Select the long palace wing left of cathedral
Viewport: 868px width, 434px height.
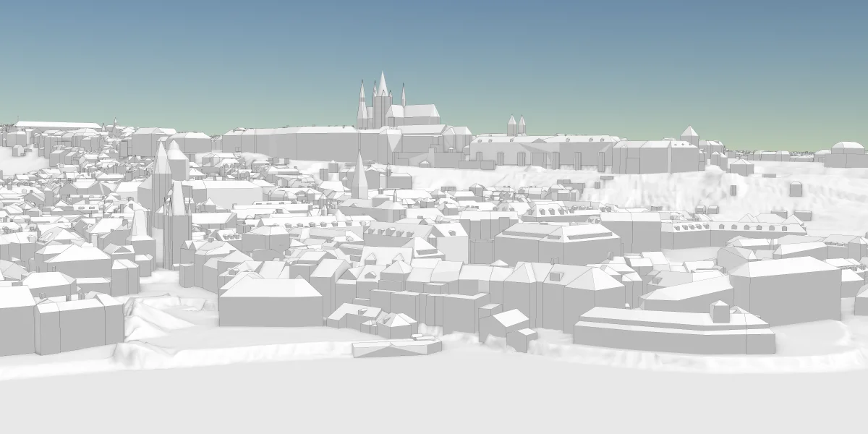297,141
